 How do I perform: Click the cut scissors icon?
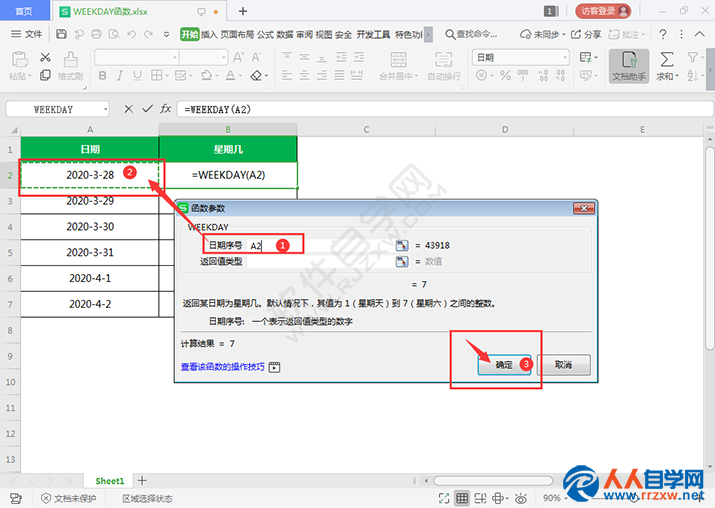click(x=45, y=57)
